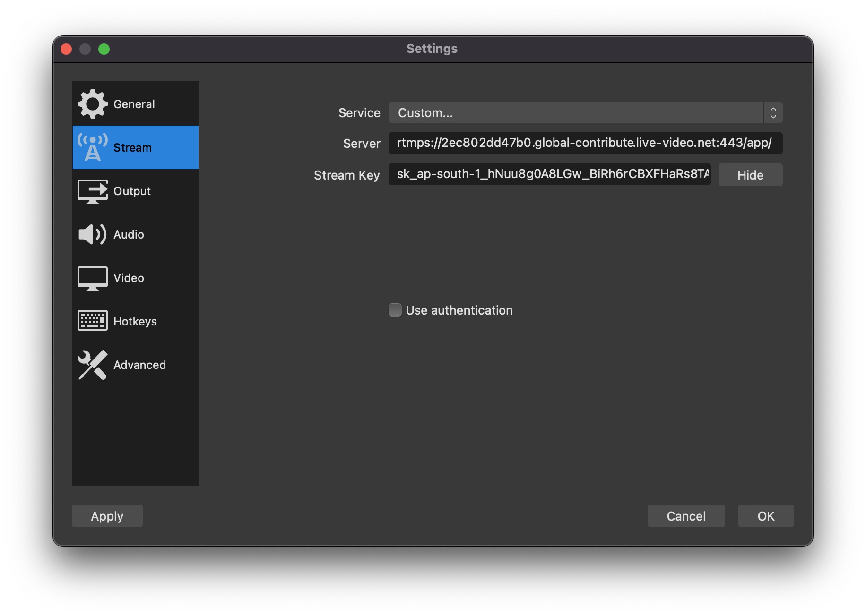Click the Stream antenna icon
The height and width of the screenshot is (616, 866).
[92, 147]
